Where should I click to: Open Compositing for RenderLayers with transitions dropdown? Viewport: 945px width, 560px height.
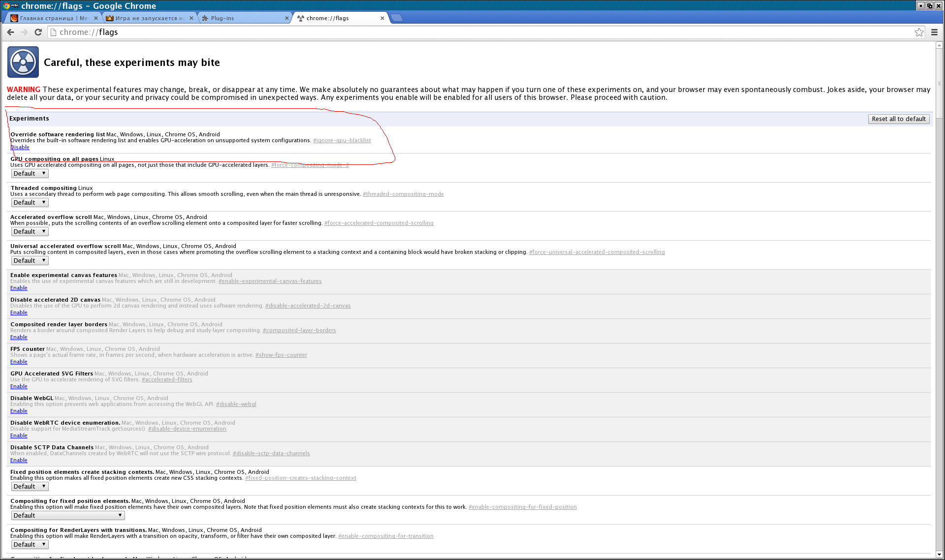[x=30, y=545]
